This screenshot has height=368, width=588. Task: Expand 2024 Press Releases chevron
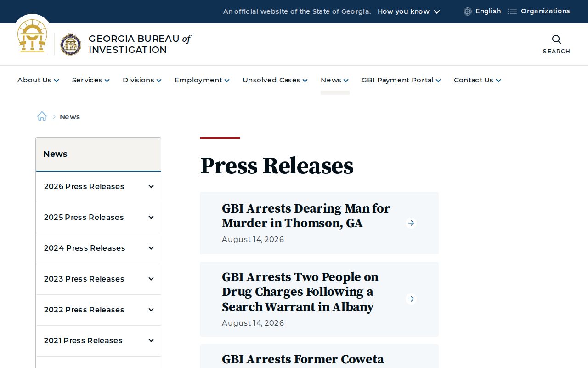(x=151, y=248)
